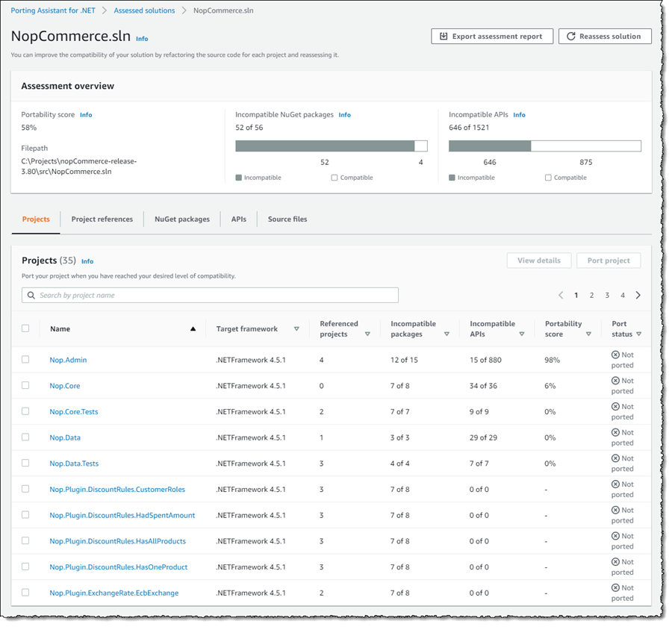Click breadcrumb chevron after Assessed solutions

[184, 10]
